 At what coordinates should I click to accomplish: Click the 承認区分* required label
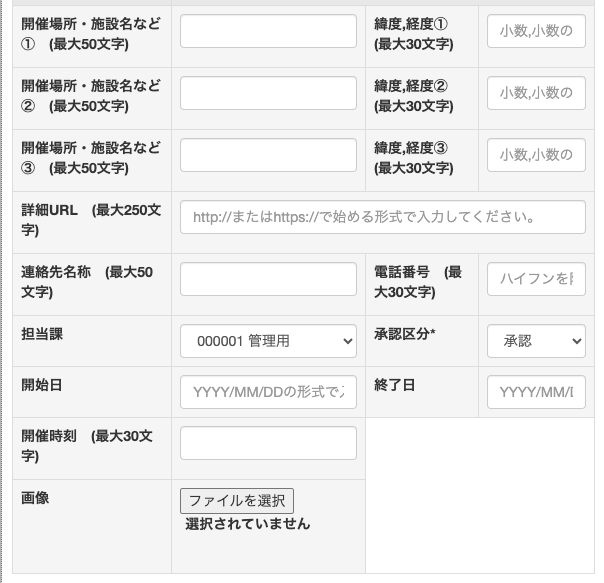point(405,334)
